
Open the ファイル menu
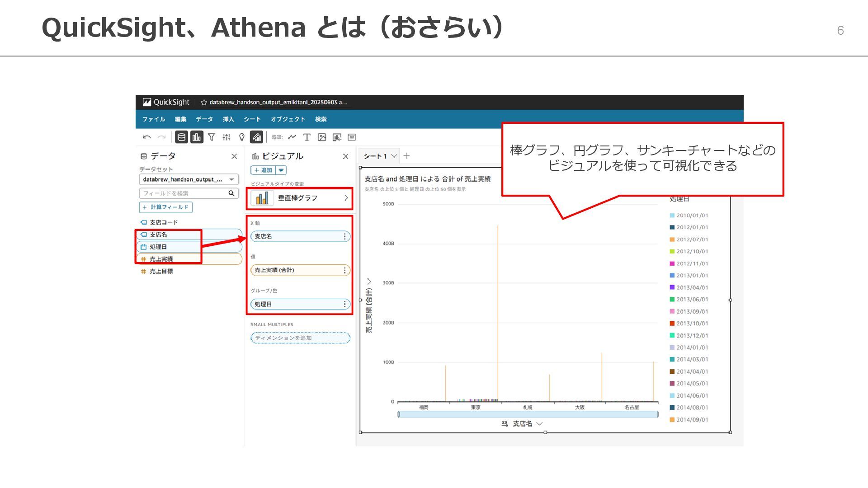pos(154,119)
